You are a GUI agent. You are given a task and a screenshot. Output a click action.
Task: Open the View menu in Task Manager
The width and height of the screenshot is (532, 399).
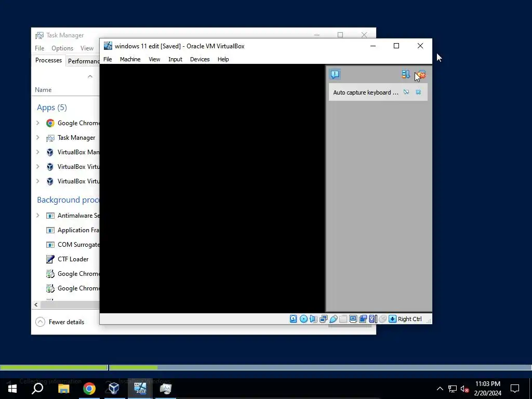pyautogui.click(x=87, y=48)
